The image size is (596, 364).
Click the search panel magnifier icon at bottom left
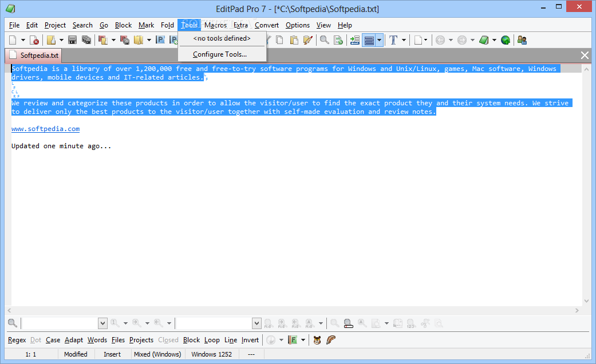[x=13, y=323]
